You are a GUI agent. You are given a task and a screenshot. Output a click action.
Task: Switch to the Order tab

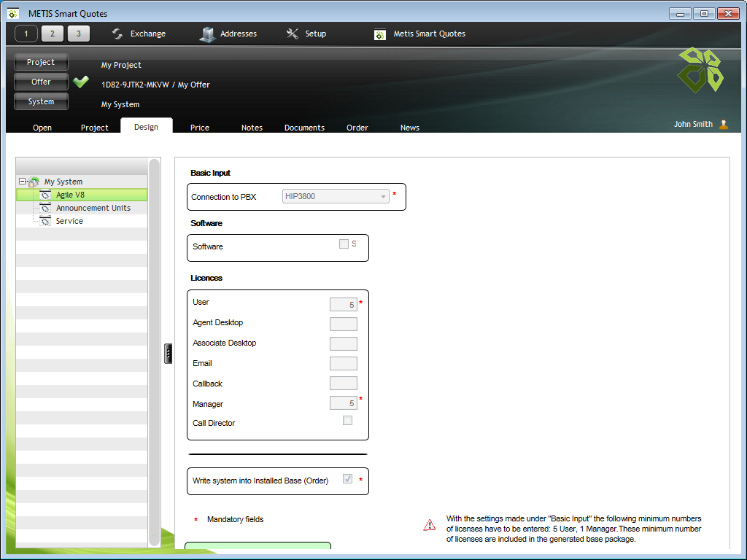(x=357, y=128)
